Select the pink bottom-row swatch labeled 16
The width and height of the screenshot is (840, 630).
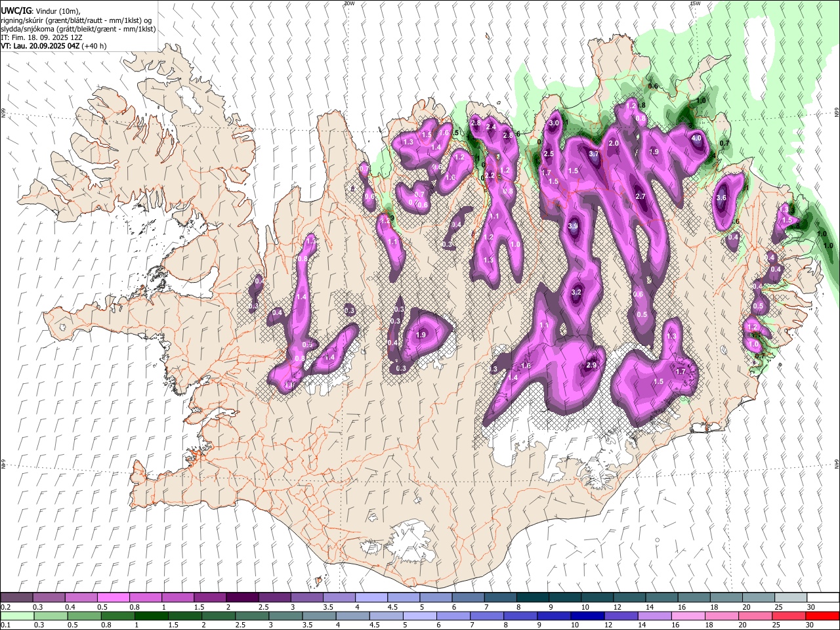click(x=688, y=616)
